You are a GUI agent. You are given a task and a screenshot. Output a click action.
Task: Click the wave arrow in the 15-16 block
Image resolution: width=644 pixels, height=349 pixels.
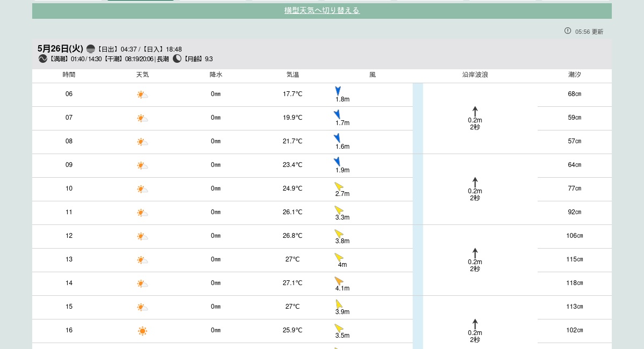tap(475, 324)
